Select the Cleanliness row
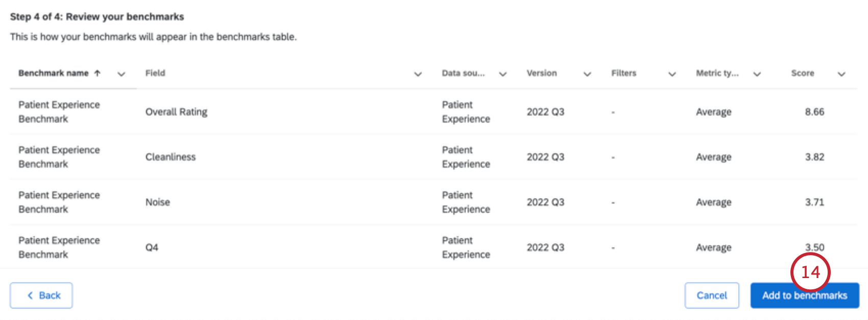868x320 pixels. click(170, 157)
